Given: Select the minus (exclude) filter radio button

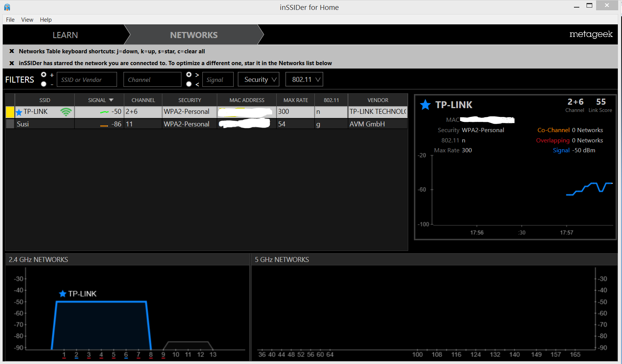Looking at the screenshot, I should (43, 84).
